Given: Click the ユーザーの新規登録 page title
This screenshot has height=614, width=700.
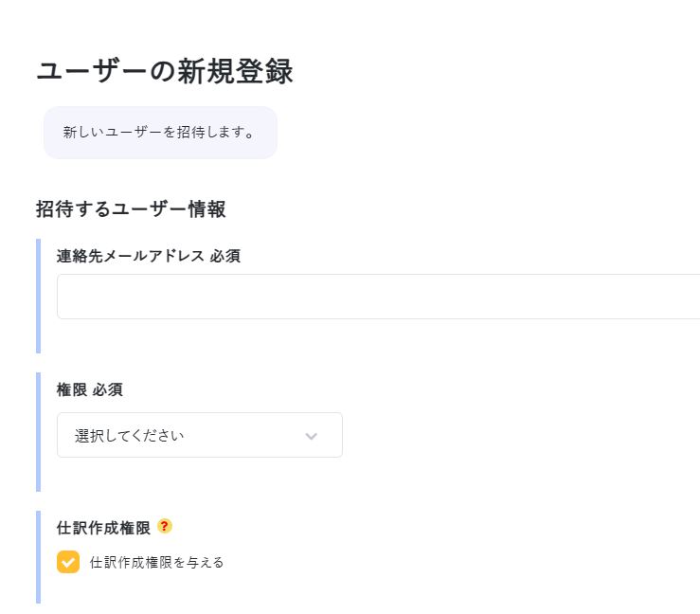Looking at the screenshot, I should pos(165,71).
